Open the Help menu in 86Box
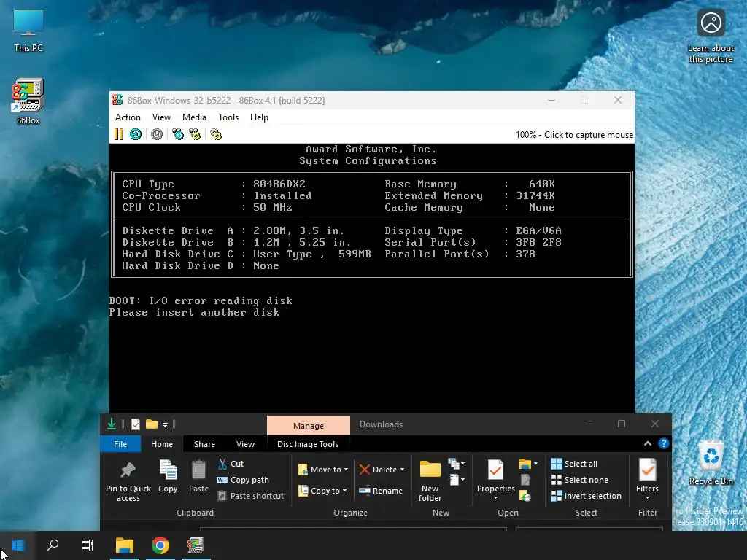Screen dimensions: 747x560 tap(259, 117)
